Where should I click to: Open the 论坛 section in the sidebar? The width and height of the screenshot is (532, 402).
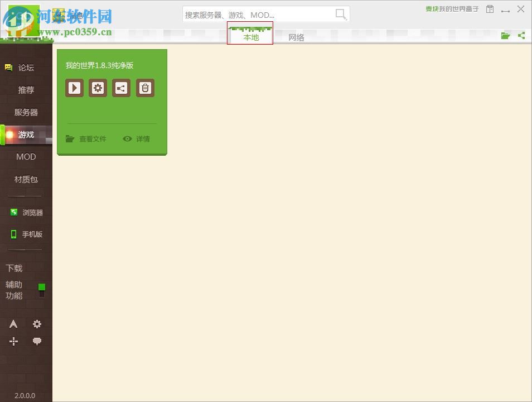(x=26, y=67)
